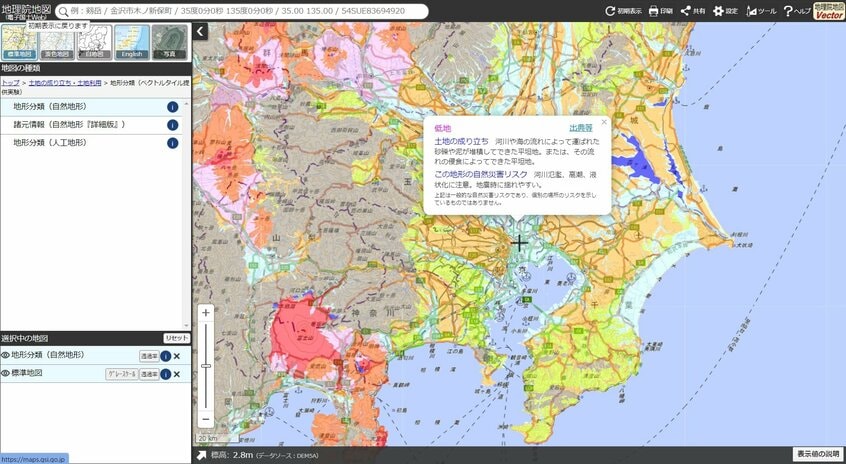
Task: Click the 地理院地図 Vector logo button
Action: [x=829, y=11]
